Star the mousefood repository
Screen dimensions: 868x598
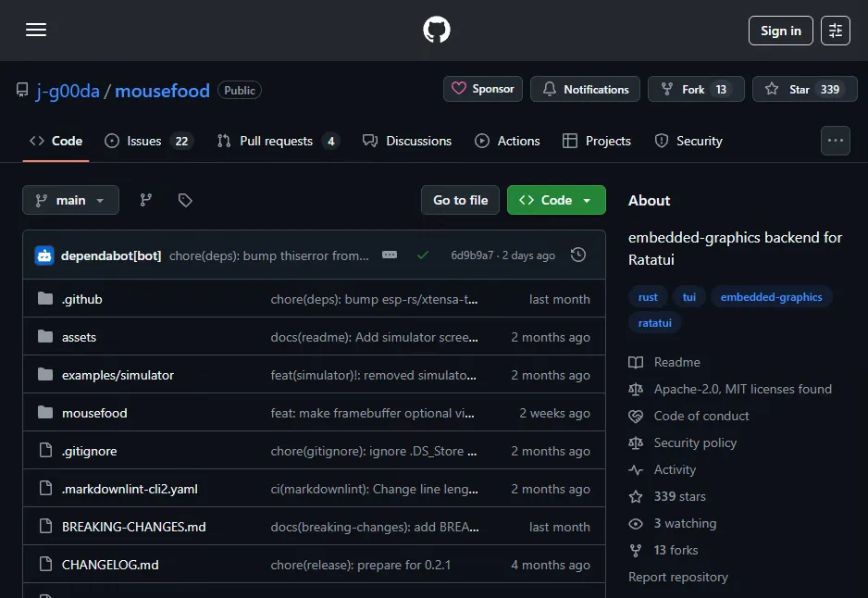coord(804,89)
